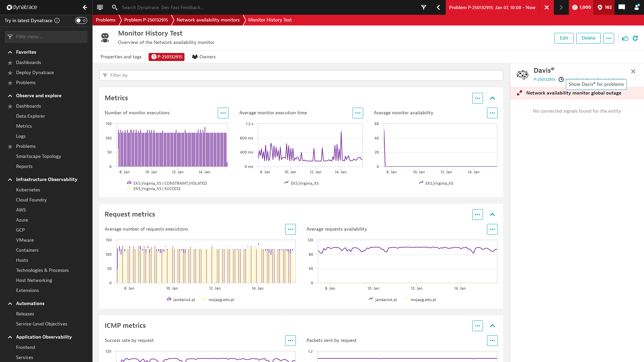644x362 pixels.
Task: Click the favorite star next to Problems
Action: (10, 83)
